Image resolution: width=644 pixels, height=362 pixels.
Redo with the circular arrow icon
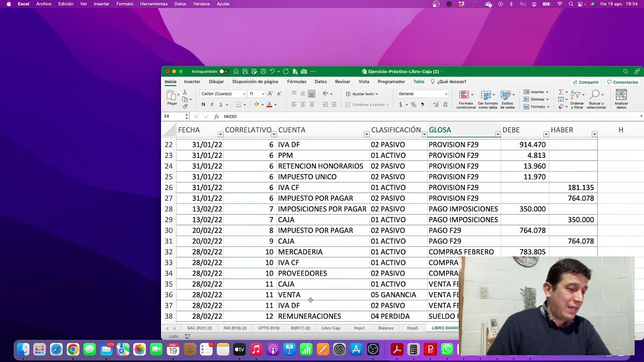click(x=286, y=71)
